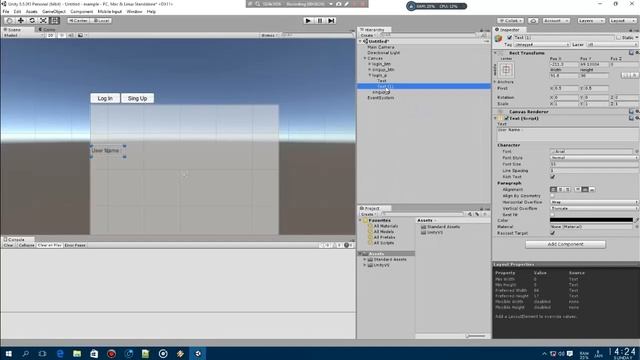
Task: Open the Windows Start menu
Action: pos(8,353)
